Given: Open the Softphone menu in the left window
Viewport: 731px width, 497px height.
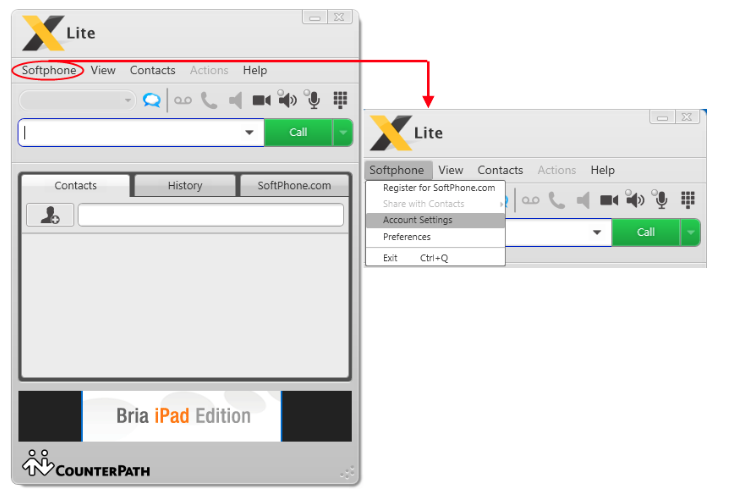Looking at the screenshot, I should pos(48,70).
